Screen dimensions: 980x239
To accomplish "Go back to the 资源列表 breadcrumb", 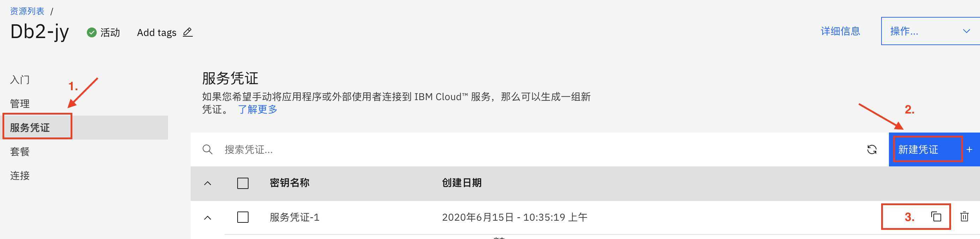I will (x=27, y=11).
